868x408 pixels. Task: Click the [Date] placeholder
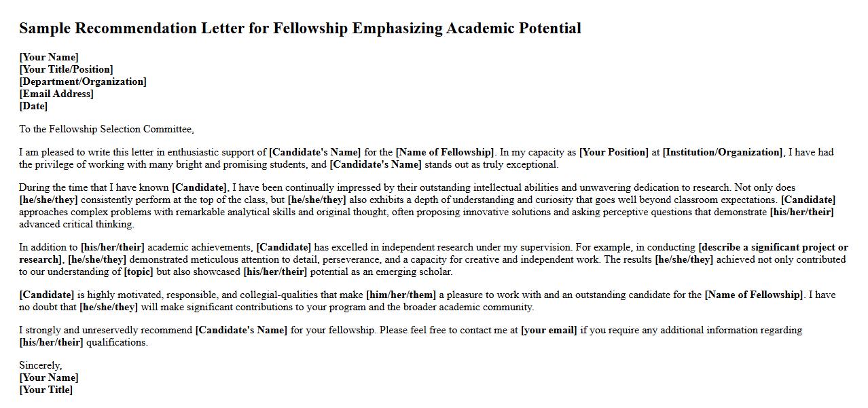(33, 106)
